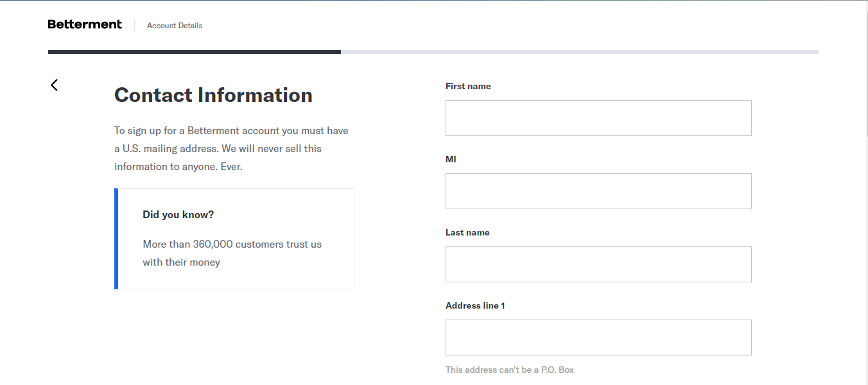Click the page's vertical scrollbar
Screen dimensions: 868x385
point(867,71)
